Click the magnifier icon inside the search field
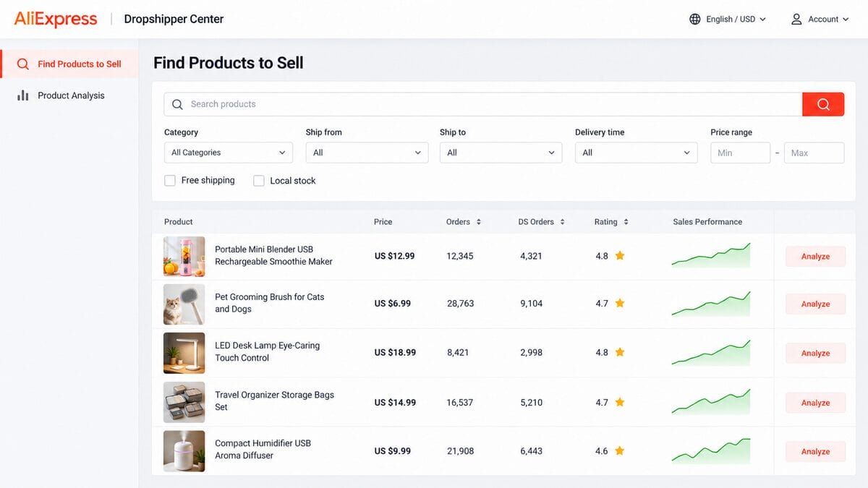Image resolution: width=868 pixels, height=488 pixels. [x=177, y=104]
